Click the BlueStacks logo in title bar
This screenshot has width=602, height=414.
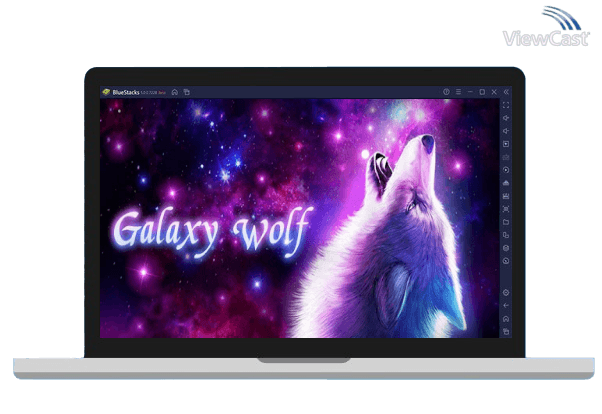pos(106,92)
